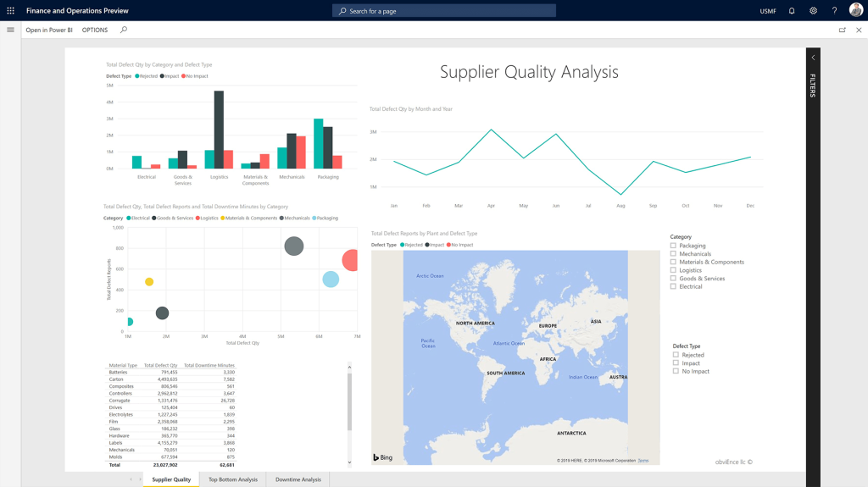
Task: Open report in new window icon
Action: tap(842, 30)
